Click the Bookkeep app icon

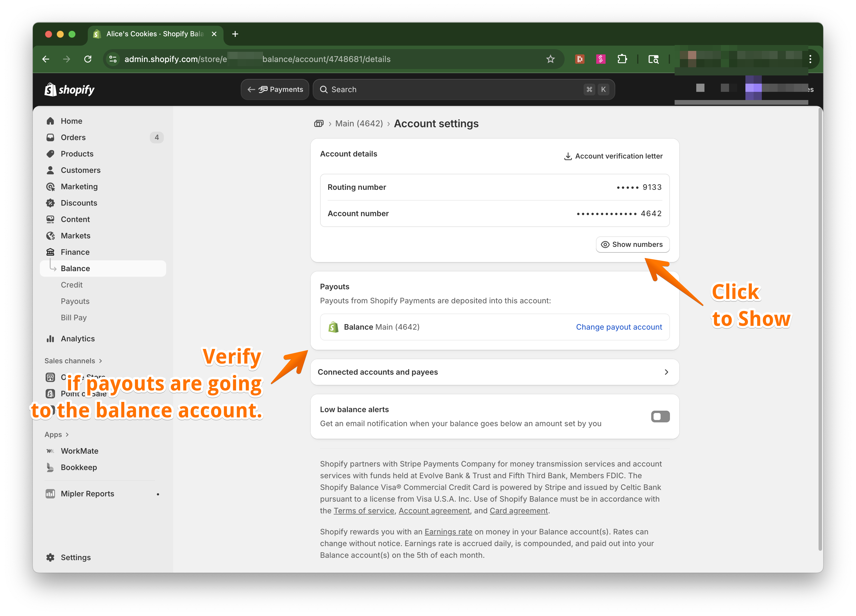click(50, 467)
